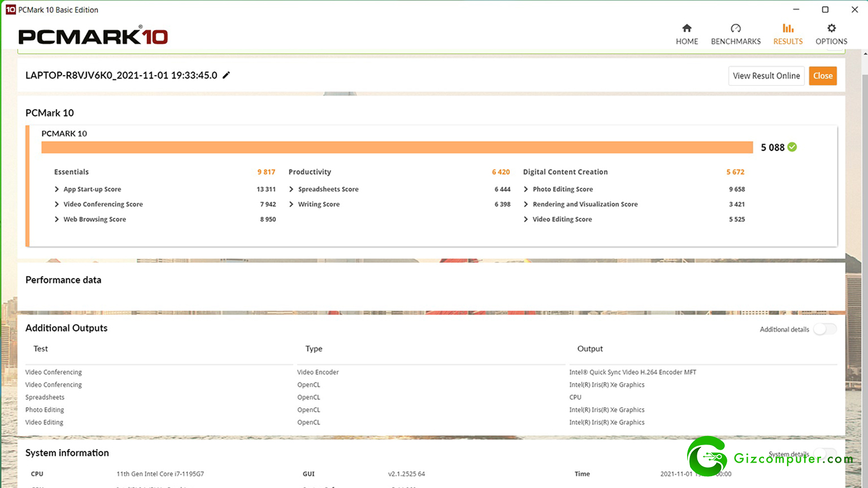Click the Performance data heading

tap(63, 280)
